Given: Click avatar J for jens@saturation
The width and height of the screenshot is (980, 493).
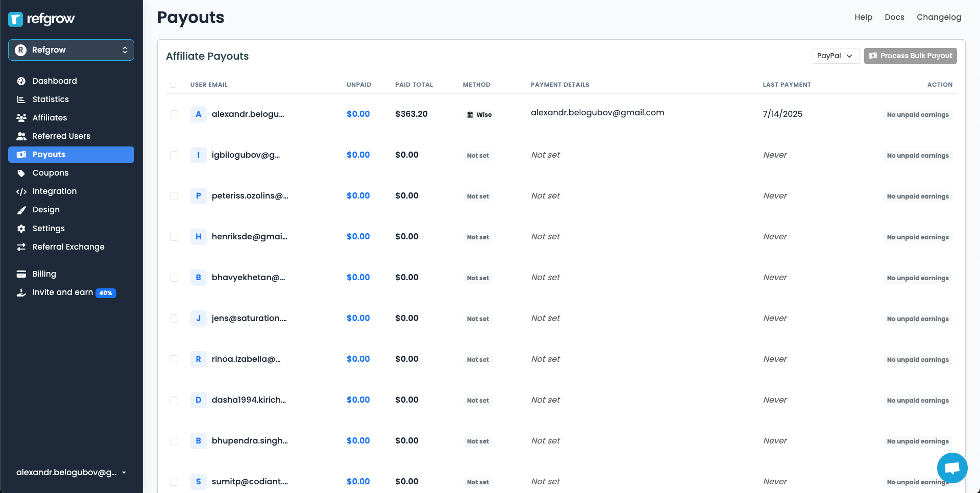Looking at the screenshot, I should click(x=199, y=318).
